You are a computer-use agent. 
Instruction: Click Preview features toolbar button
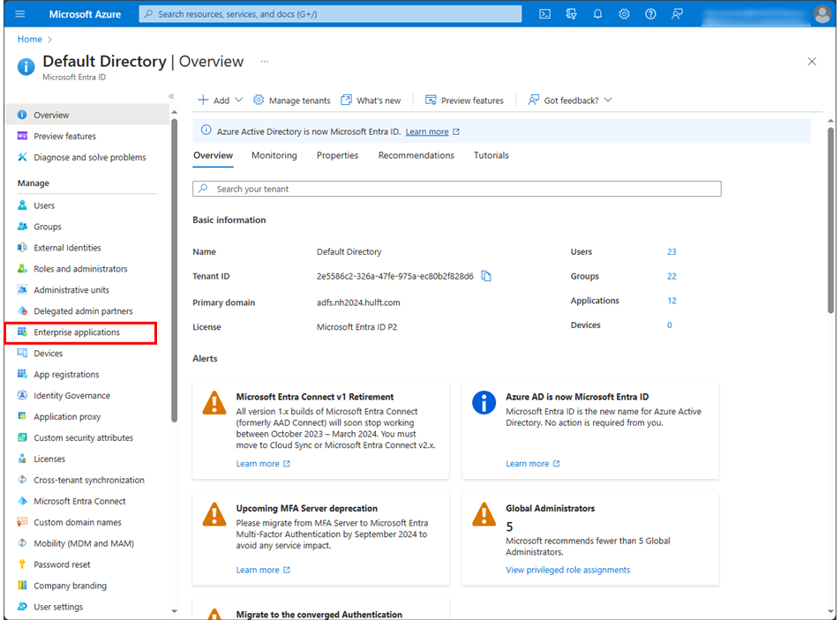pyautogui.click(x=464, y=101)
